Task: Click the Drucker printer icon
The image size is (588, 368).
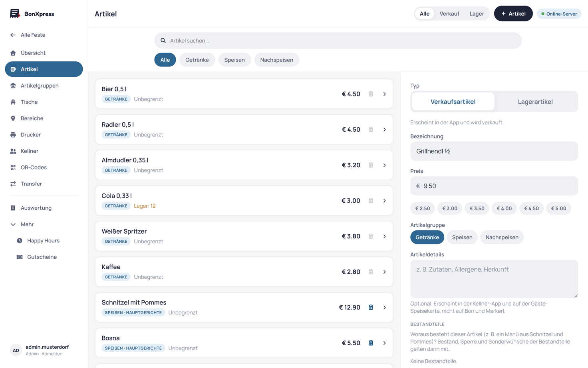Action: click(x=13, y=135)
